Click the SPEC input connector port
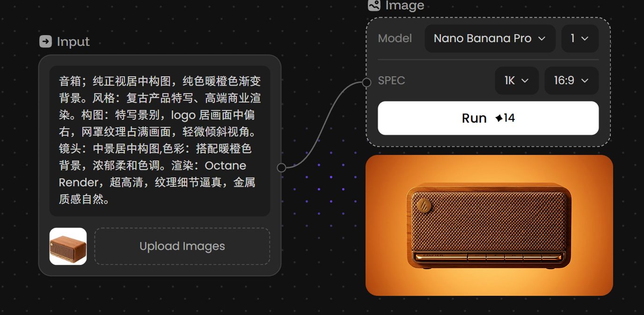 pyautogui.click(x=366, y=83)
